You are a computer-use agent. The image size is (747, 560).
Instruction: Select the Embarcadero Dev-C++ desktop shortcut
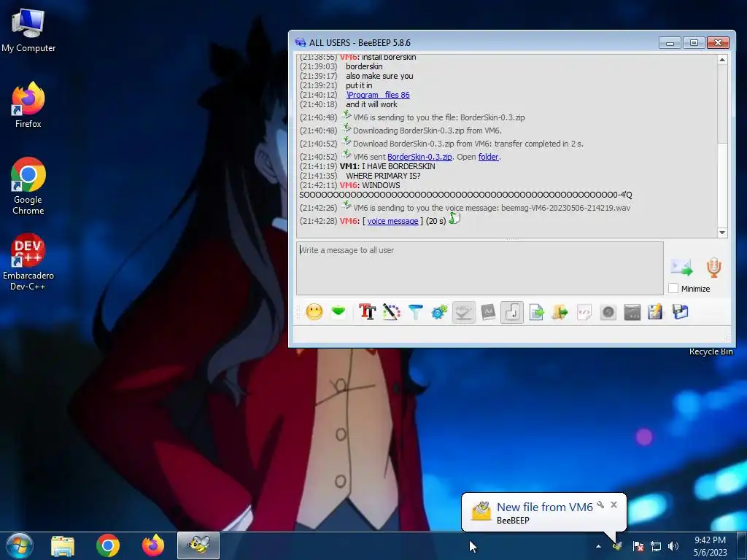point(28,262)
